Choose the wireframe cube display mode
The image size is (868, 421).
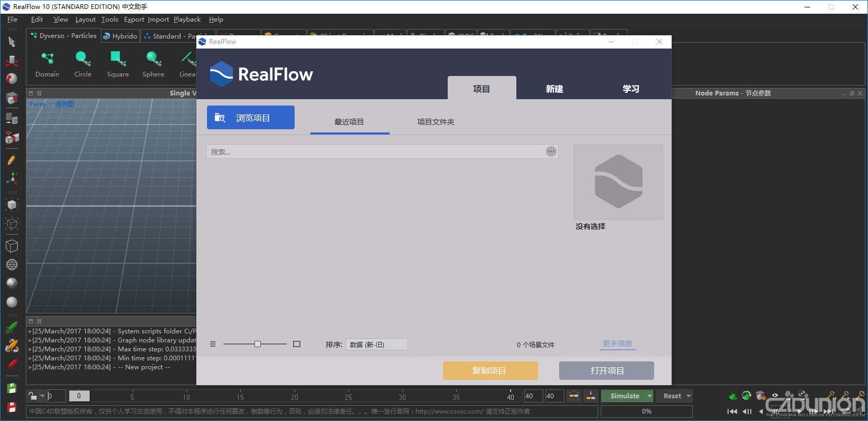pos(12,246)
